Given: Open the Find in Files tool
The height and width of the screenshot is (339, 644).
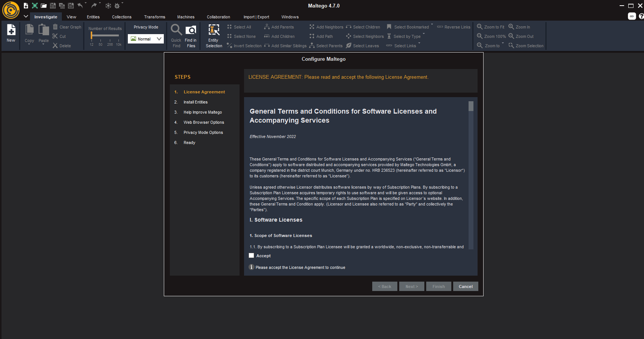Looking at the screenshot, I should coord(191,36).
